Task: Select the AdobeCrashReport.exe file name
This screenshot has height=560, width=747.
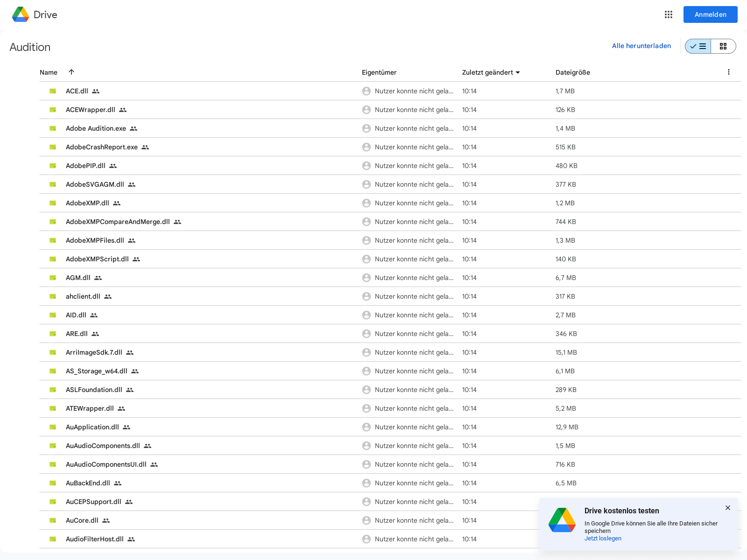Action: click(102, 147)
